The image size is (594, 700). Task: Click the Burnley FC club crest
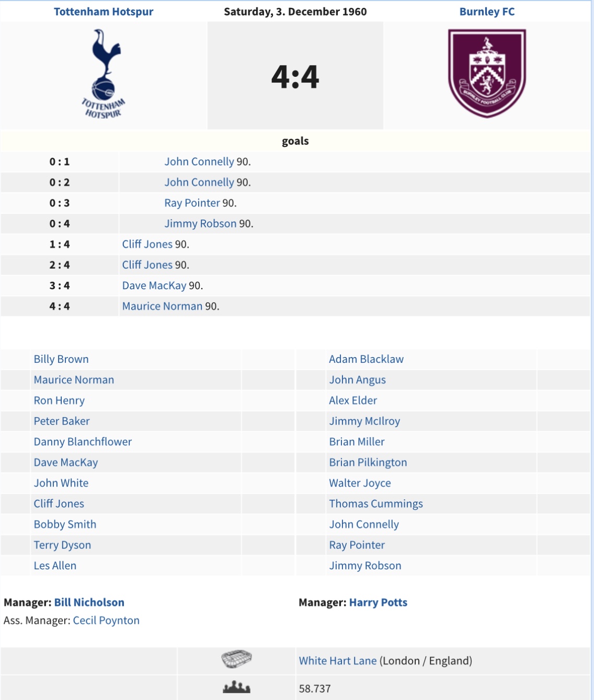pos(487,73)
